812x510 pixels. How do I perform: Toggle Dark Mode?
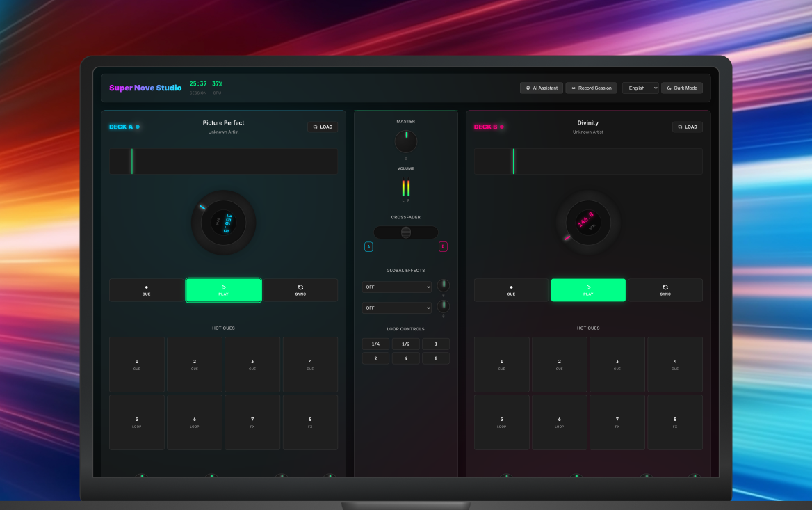tap(681, 88)
